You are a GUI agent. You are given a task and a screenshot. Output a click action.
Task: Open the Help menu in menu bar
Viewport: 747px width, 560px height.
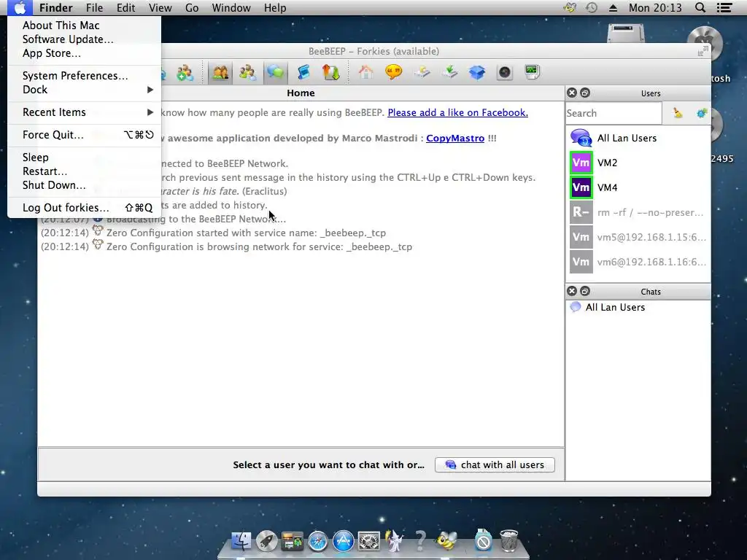275,7
